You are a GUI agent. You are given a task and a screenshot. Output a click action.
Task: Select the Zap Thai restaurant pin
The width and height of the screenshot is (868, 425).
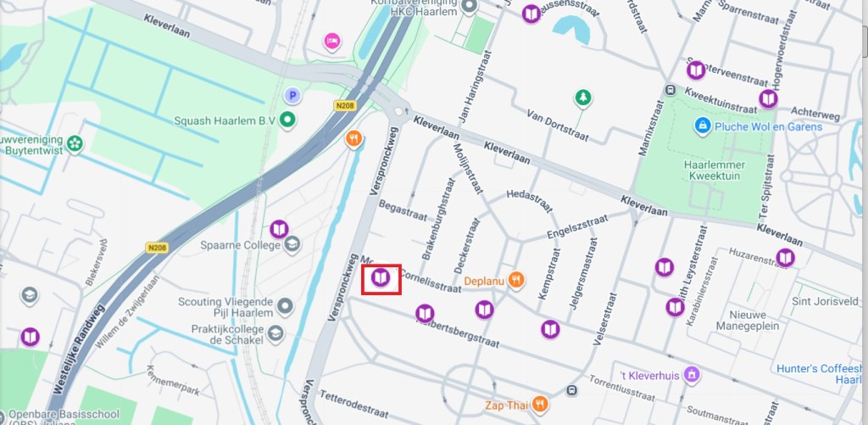click(x=540, y=405)
